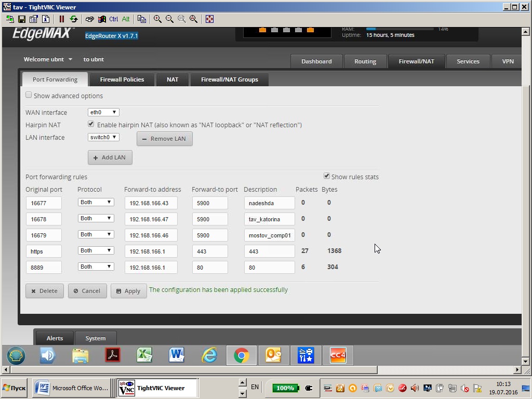This screenshot has height=399, width=532.
Task: Open the Пуск start button
Action: click(x=15, y=388)
